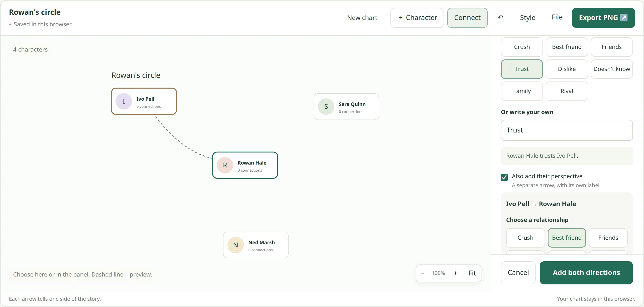Select the Ned Marsh character card
644x307 pixels.
click(256, 245)
